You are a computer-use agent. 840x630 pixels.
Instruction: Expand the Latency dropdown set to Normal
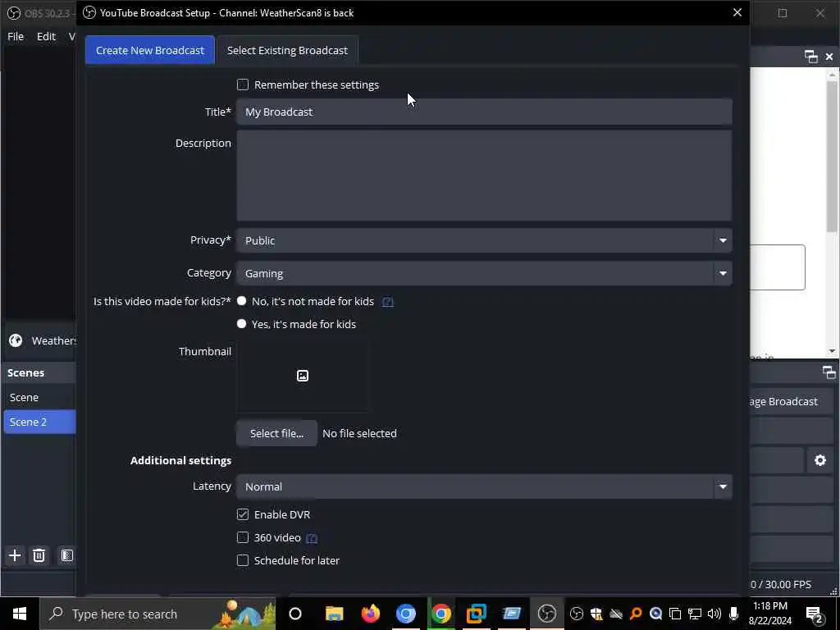pyautogui.click(x=484, y=486)
